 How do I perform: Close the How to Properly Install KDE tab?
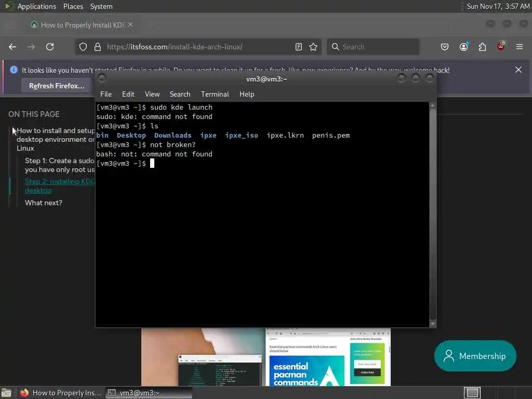point(130,25)
